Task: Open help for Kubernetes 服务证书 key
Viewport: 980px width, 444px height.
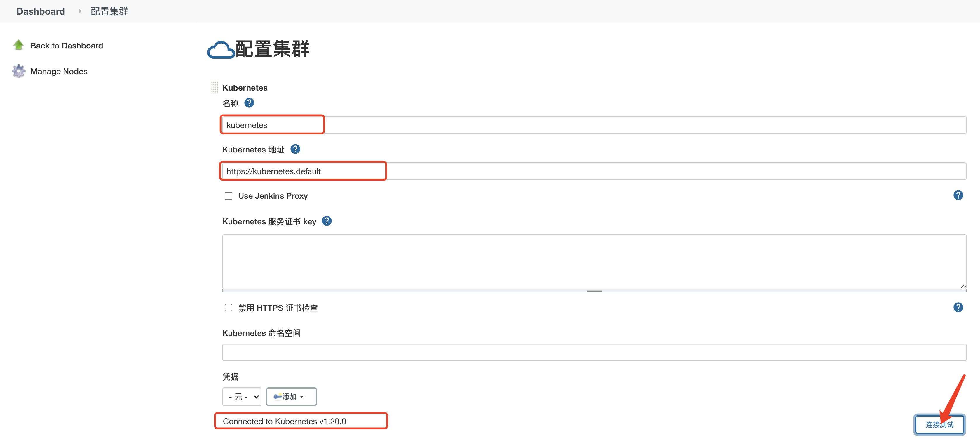Action: click(327, 221)
